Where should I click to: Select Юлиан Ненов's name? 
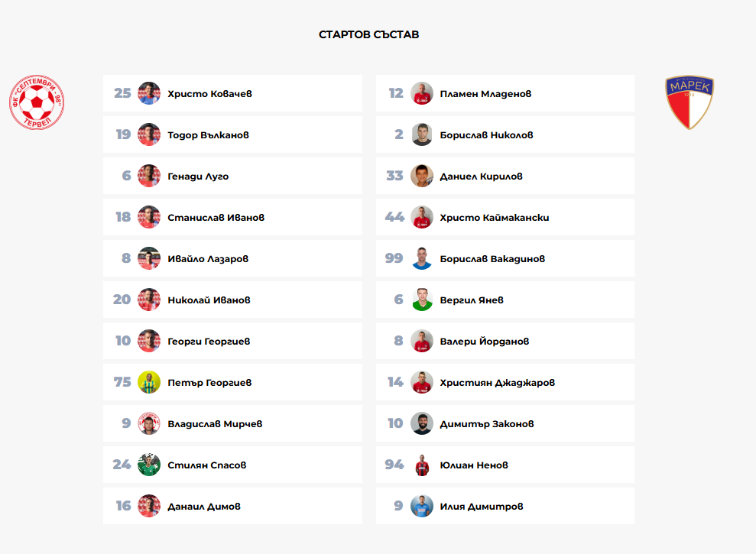[x=473, y=465]
